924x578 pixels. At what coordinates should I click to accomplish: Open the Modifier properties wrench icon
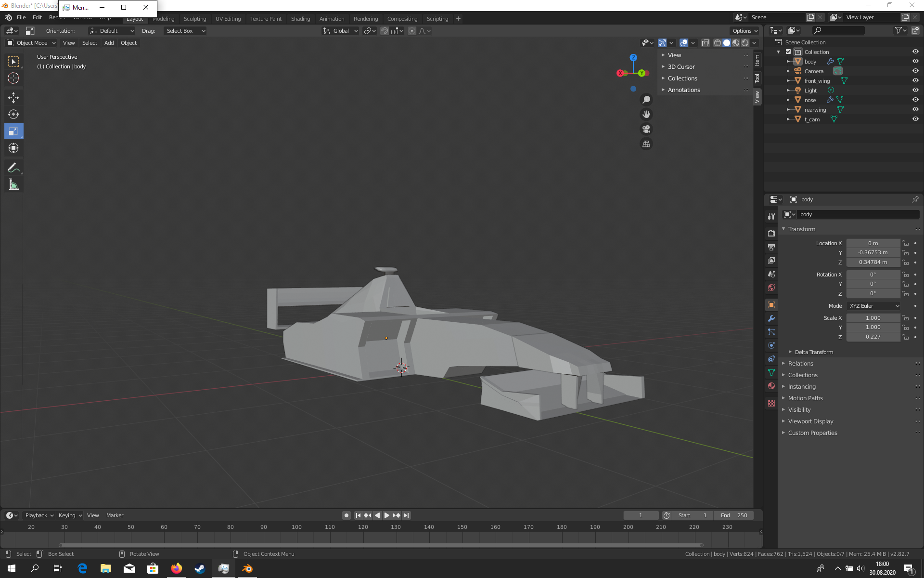tap(771, 318)
